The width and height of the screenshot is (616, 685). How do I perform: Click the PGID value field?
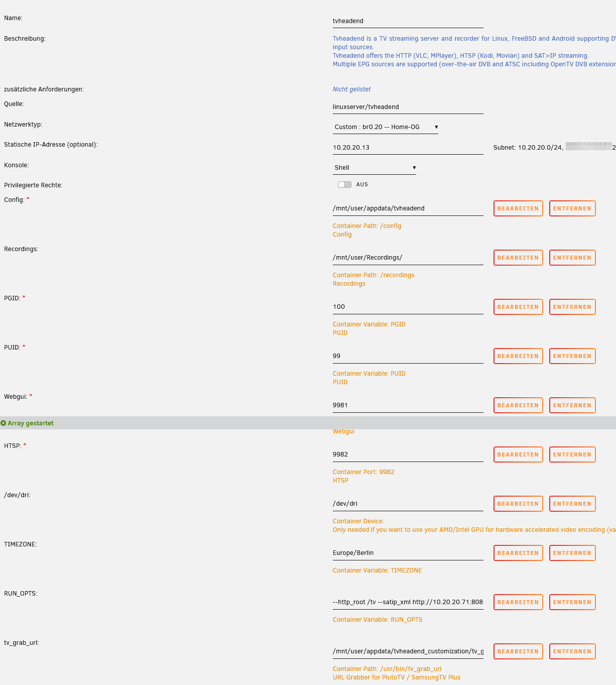click(x=408, y=307)
